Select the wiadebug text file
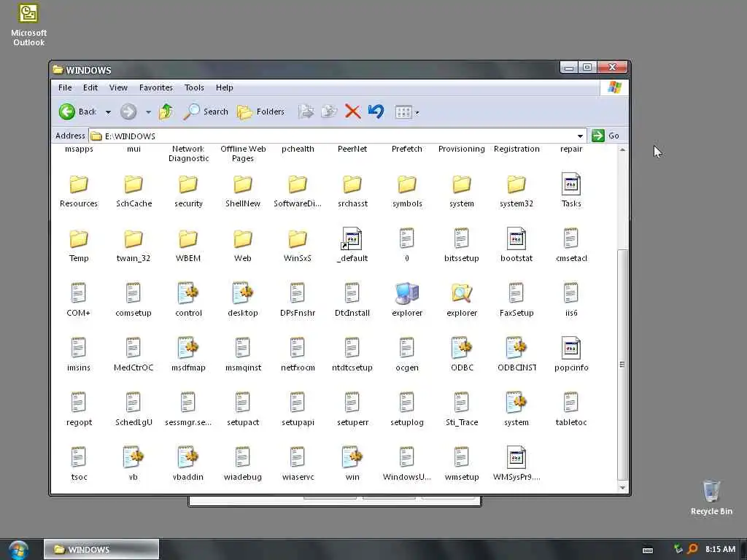The height and width of the screenshot is (560, 747). pyautogui.click(x=243, y=464)
